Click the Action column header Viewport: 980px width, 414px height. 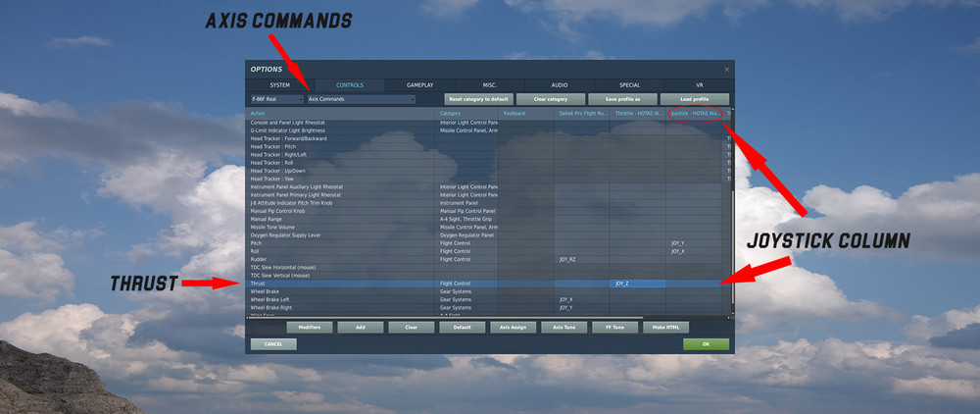(x=341, y=113)
